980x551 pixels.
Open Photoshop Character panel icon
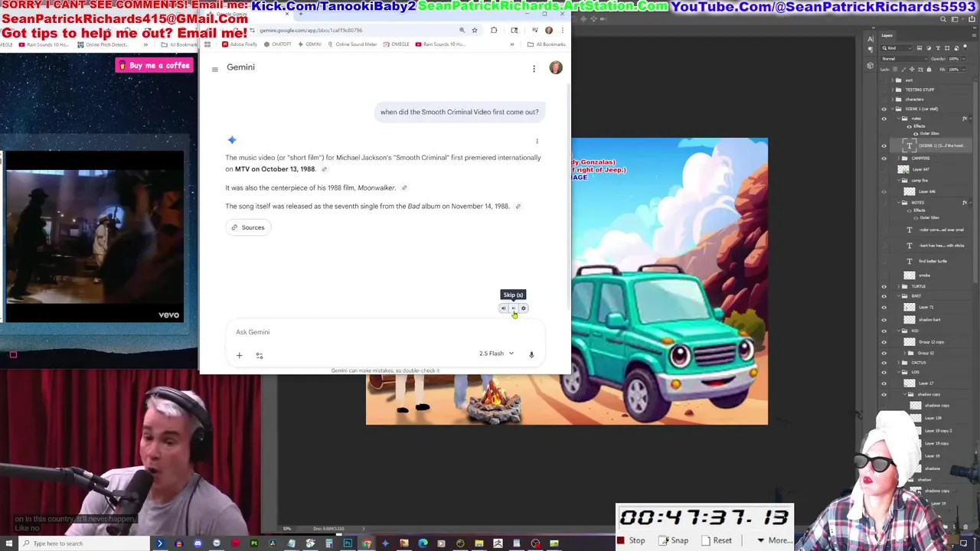point(871,39)
